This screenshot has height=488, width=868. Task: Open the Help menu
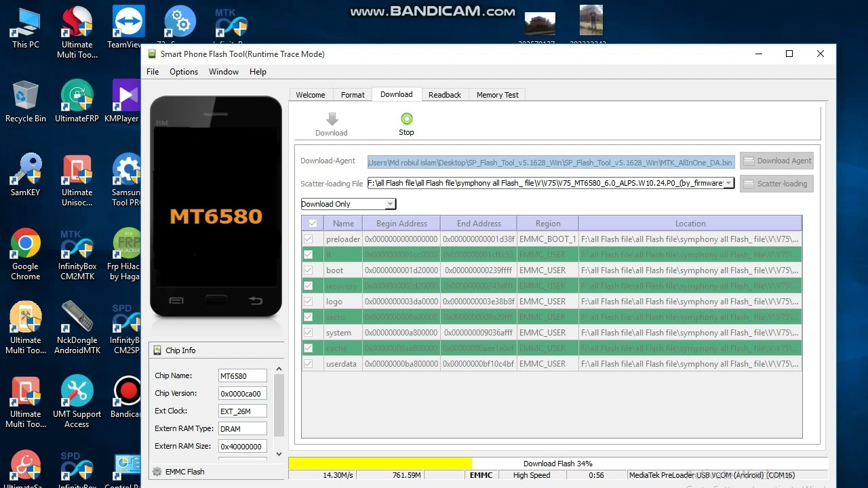click(258, 72)
